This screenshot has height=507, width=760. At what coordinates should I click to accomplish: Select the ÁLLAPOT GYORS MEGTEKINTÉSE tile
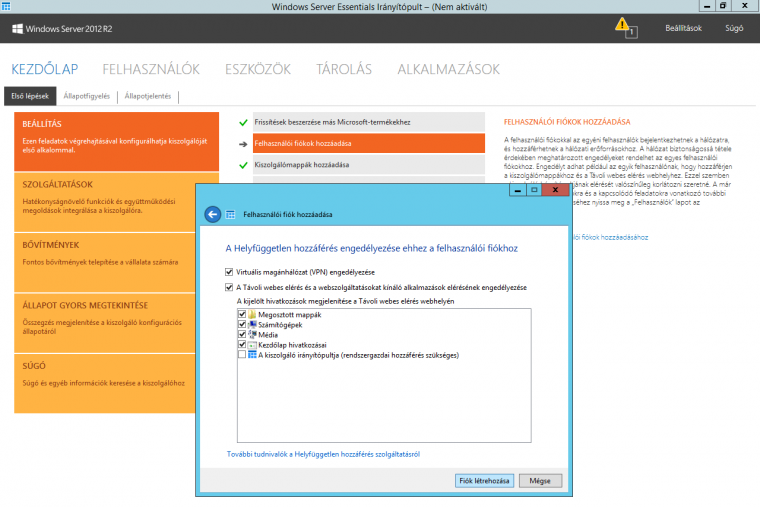[105, 323]
